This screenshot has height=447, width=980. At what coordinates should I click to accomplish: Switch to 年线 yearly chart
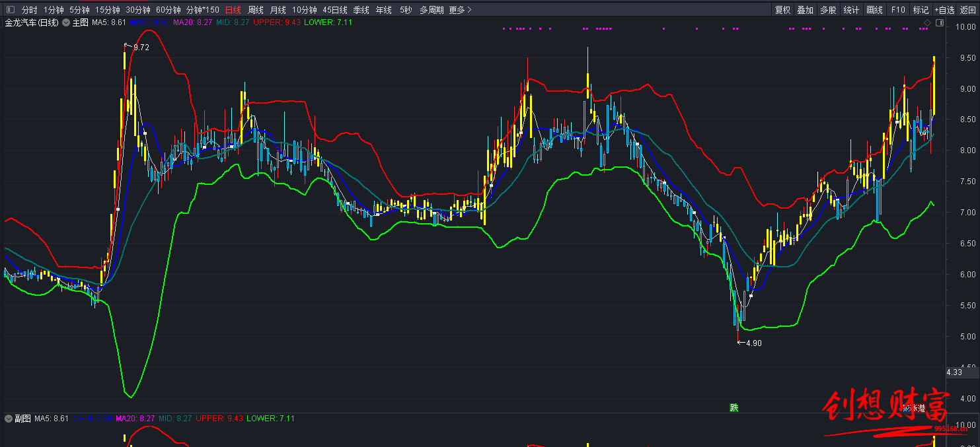383,10
